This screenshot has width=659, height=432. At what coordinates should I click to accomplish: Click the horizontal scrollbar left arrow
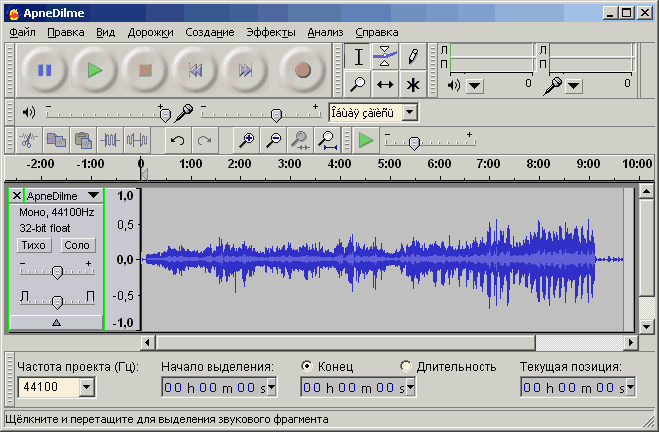tap(147, 342)
